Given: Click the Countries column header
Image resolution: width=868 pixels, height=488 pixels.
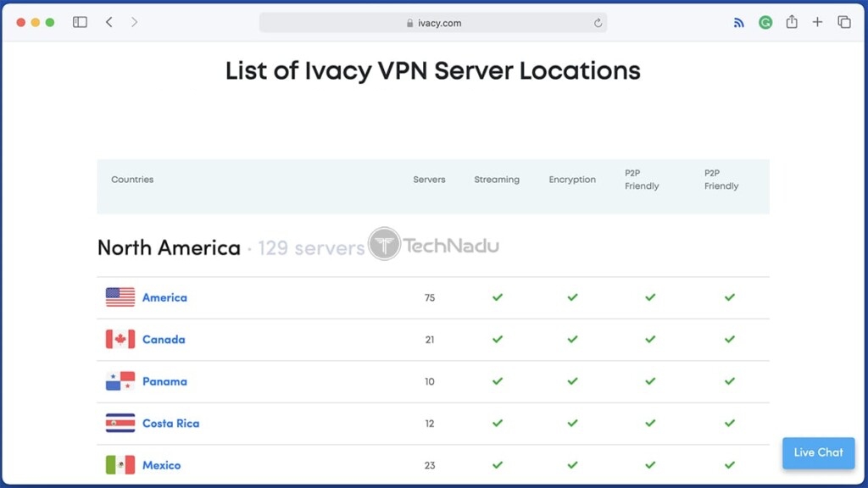Looking at the screenshot, I should (132, 180).
